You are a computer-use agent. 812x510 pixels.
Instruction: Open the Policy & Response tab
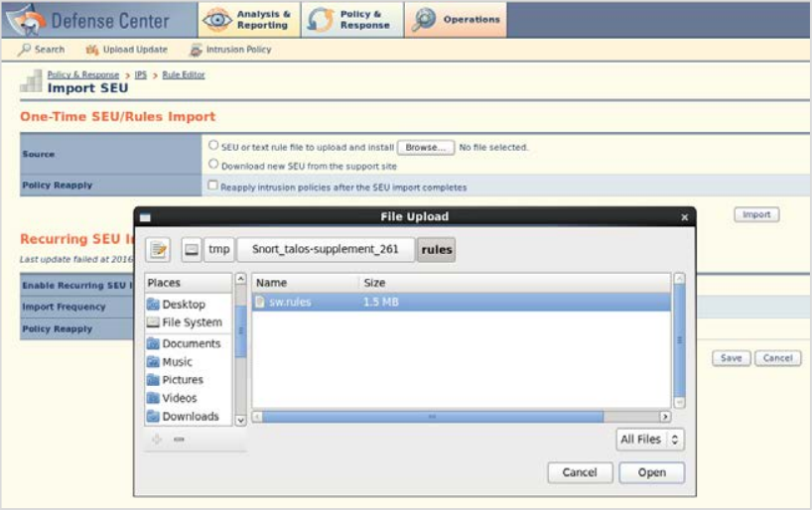(352, 20)
